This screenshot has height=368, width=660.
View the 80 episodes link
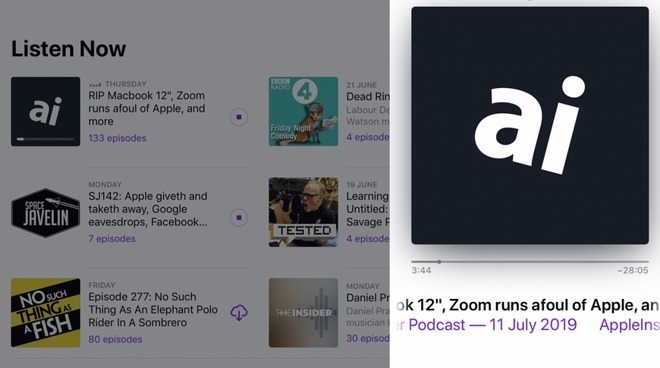pyautogui.click(x=115, y=339)
